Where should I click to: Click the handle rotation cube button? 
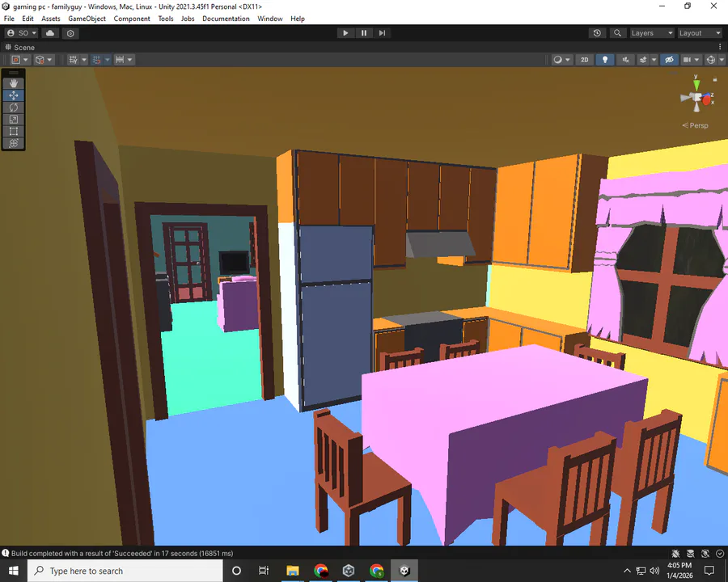coord(40,59)
